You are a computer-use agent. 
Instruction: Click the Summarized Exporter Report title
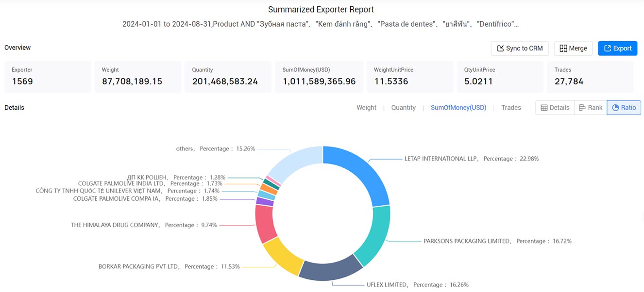pyautogui.click(x=321, y=10)
